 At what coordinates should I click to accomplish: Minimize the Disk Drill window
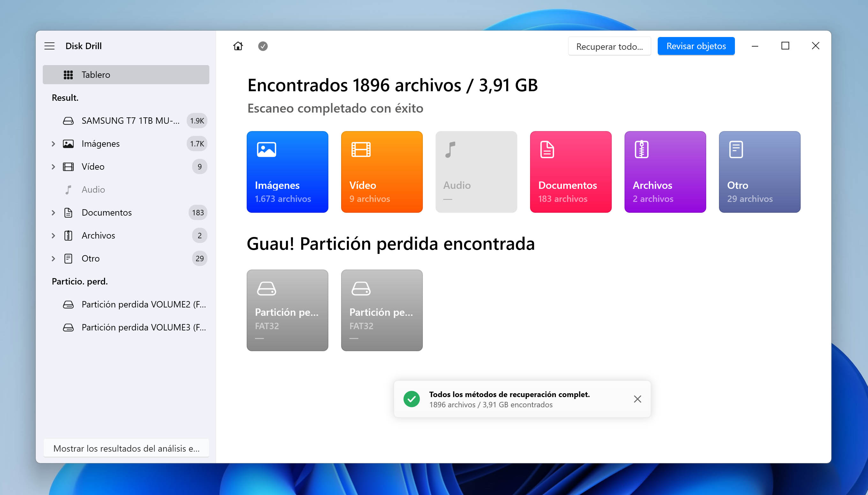755,46
